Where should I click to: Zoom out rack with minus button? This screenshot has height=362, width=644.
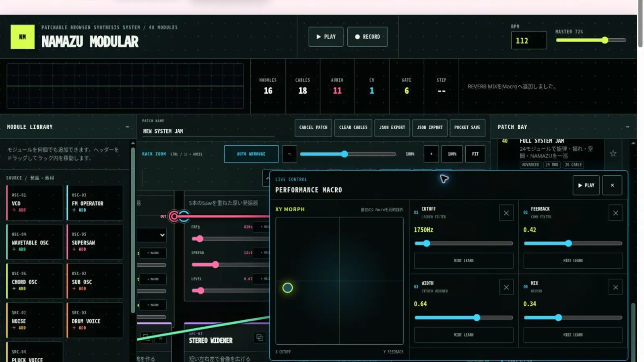pos(289,154)
